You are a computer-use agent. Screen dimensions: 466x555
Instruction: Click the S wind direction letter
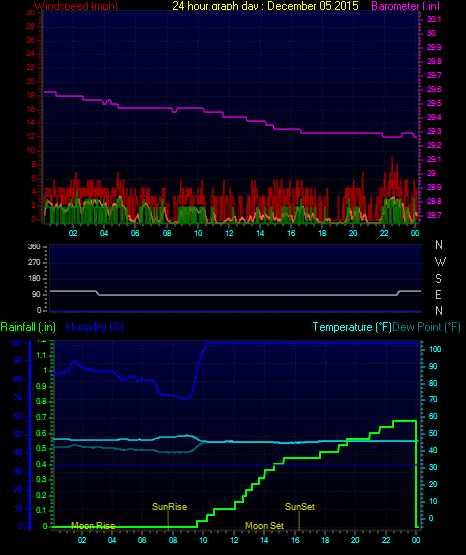click(x=438, y=279)
